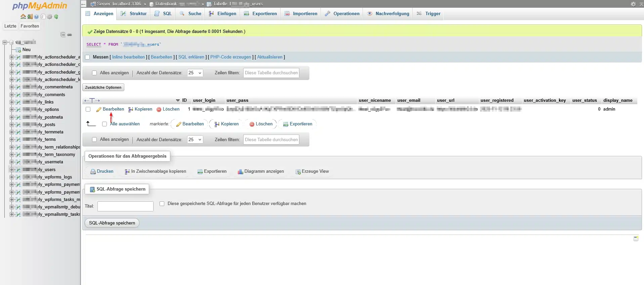Click the Aktualisieren link
Image resolution: width=644 pixels, height=285 pixels.
(270, 57)
